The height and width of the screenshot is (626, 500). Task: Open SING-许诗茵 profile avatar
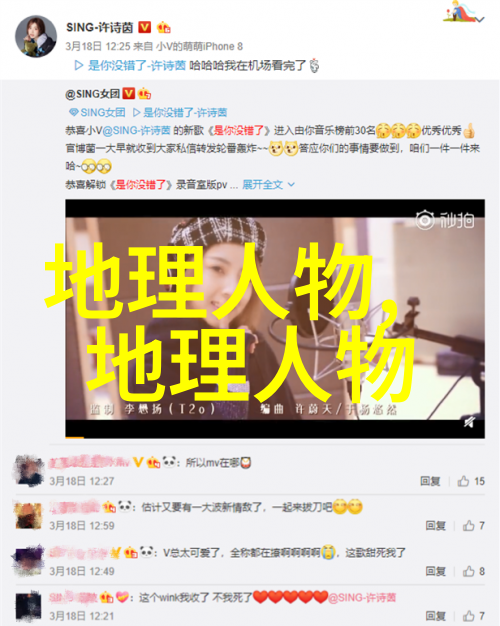click(x=36, y=36)
